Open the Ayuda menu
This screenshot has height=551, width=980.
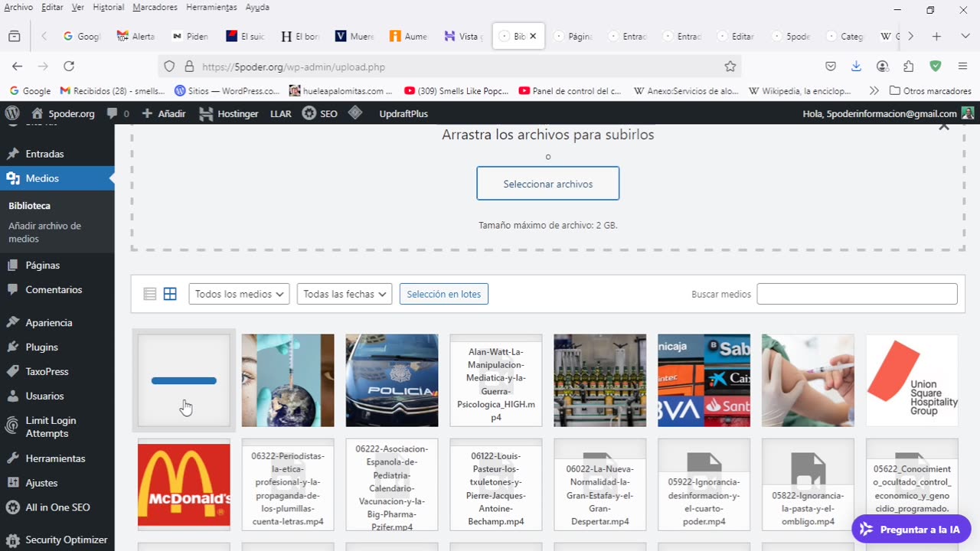click(257, 7)
